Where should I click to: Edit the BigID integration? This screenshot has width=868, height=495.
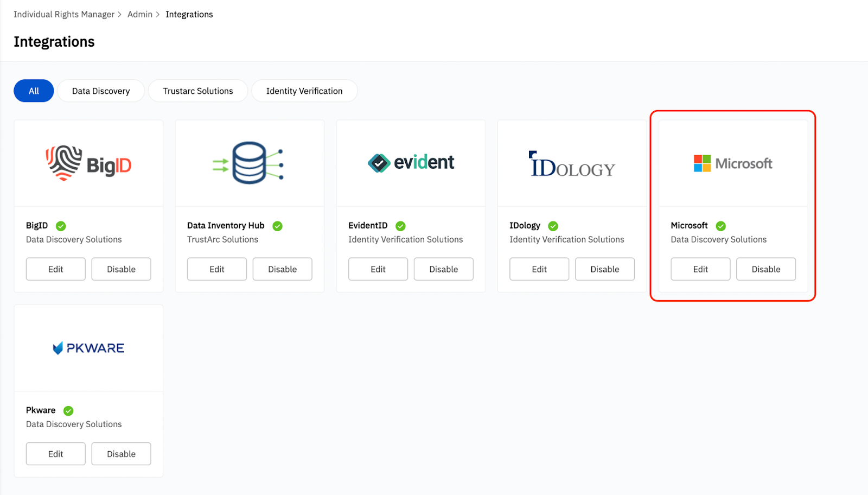coord(56,269)
